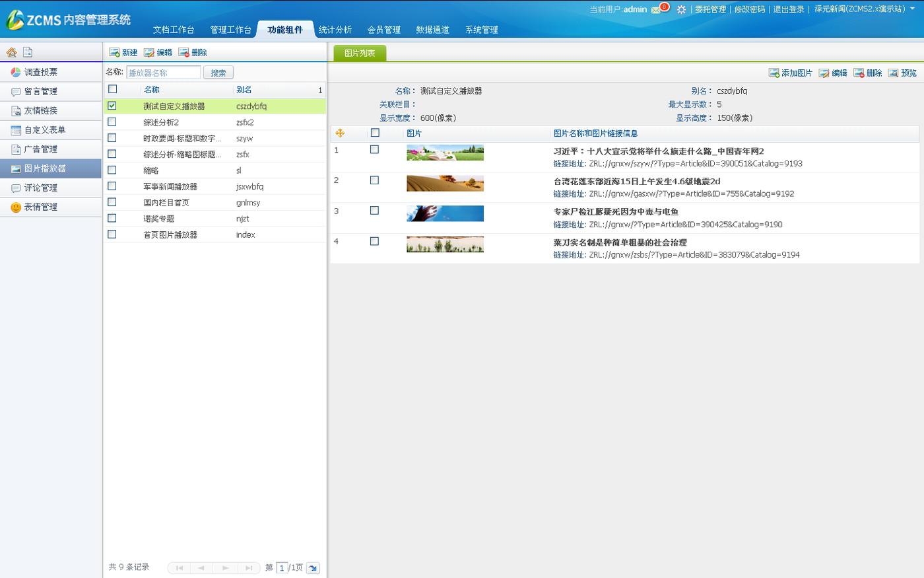Click the home icon in the sidebar
The height and width of the screenshot is (578, 924).
click(11, 52)
